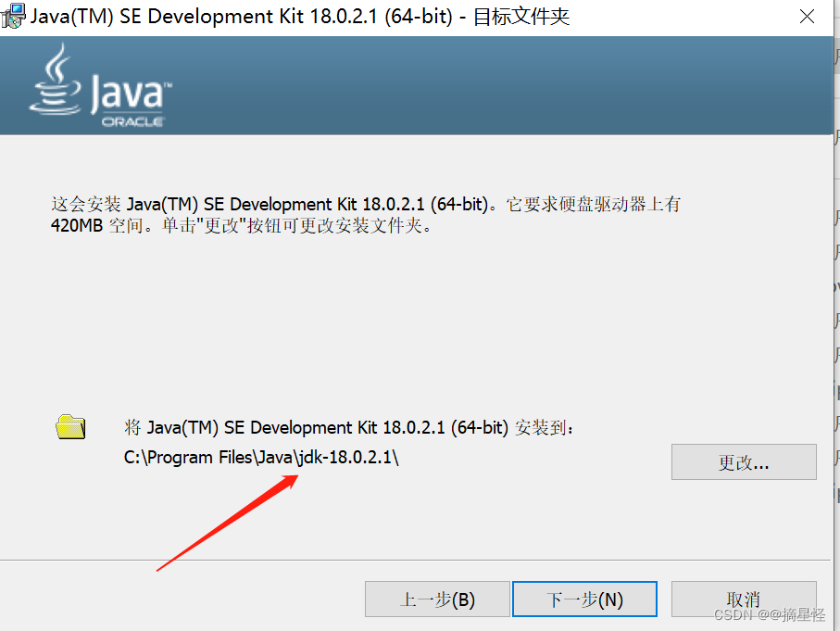The image size is (840, 631).
Task: Close the JDK installer window
Action: (807, 17)
